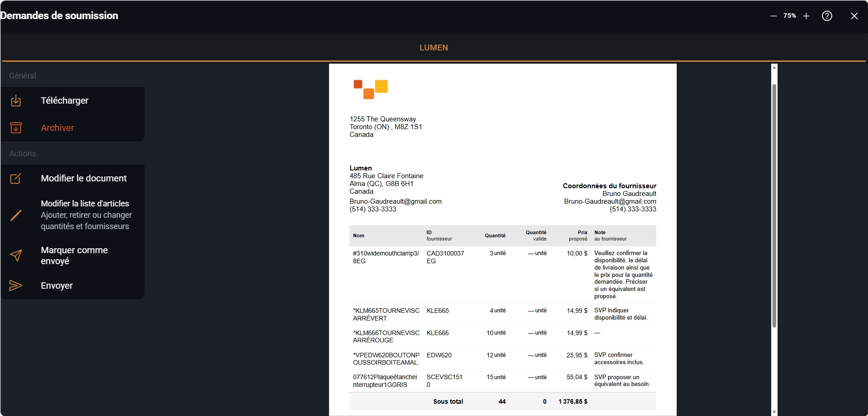Click the 75% zoom level value
The width and height of the screenshot is (868, 416).
point(790,15)
